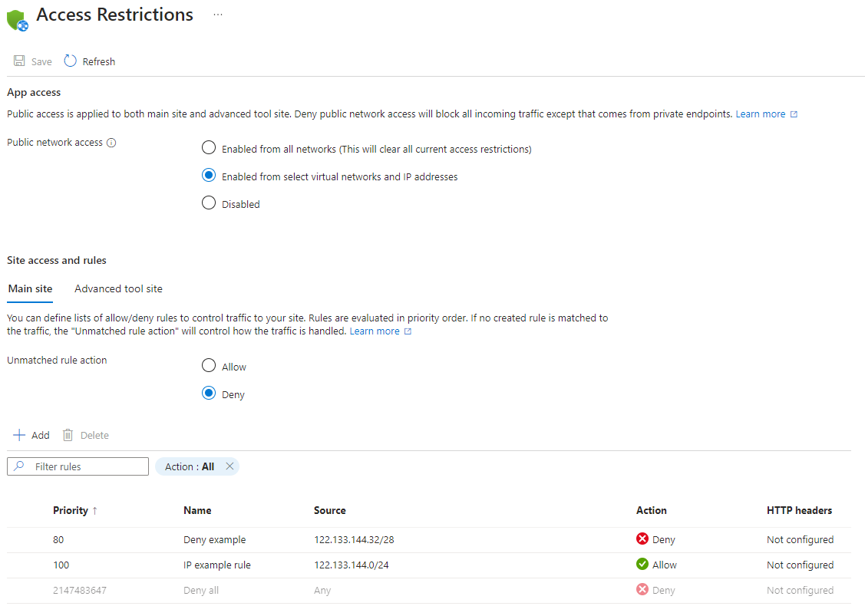Screen dimensions: 865x616
Task: Select the IP example rule name
Action: [216, 565]
